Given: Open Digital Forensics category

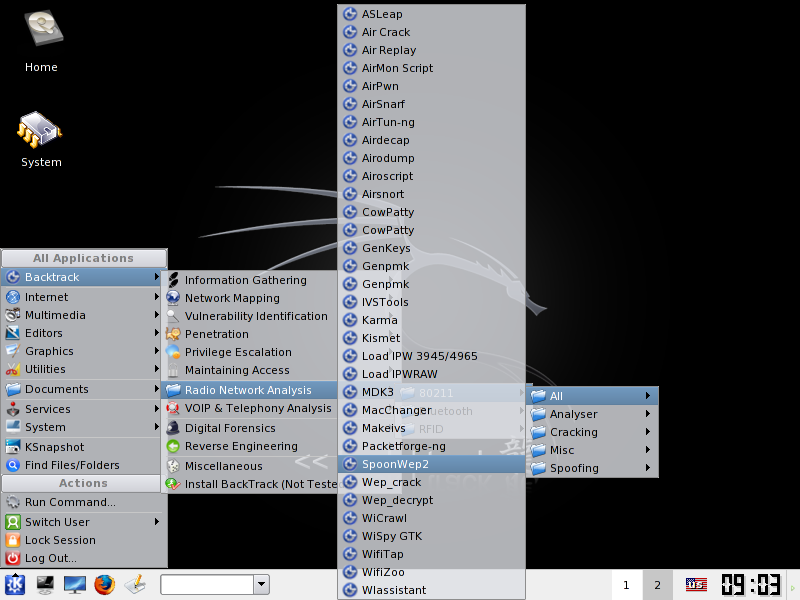Looking at the screenshot, I should [x=250, y=428].
